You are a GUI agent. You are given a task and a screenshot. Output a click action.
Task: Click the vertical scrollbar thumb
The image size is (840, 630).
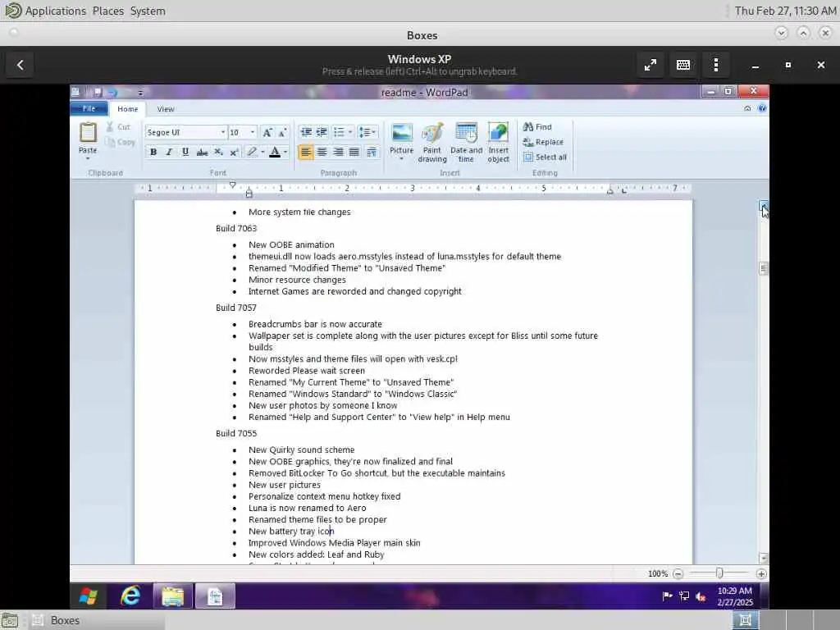point(764,268)
